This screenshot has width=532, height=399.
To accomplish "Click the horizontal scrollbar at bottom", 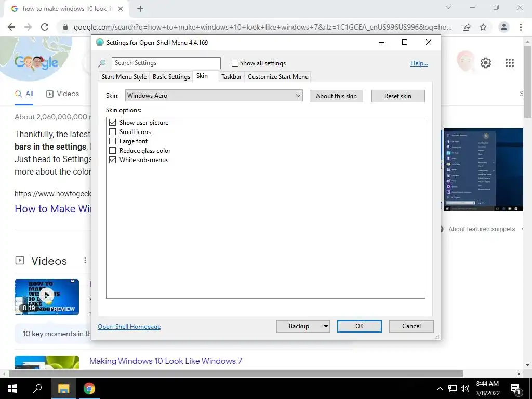I will pyautogui.click(x=236, y=374).
